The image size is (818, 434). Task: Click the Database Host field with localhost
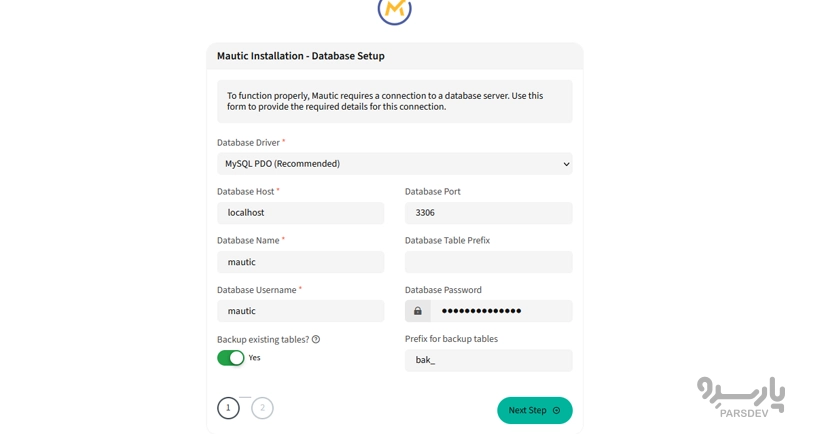coord(300,213)
